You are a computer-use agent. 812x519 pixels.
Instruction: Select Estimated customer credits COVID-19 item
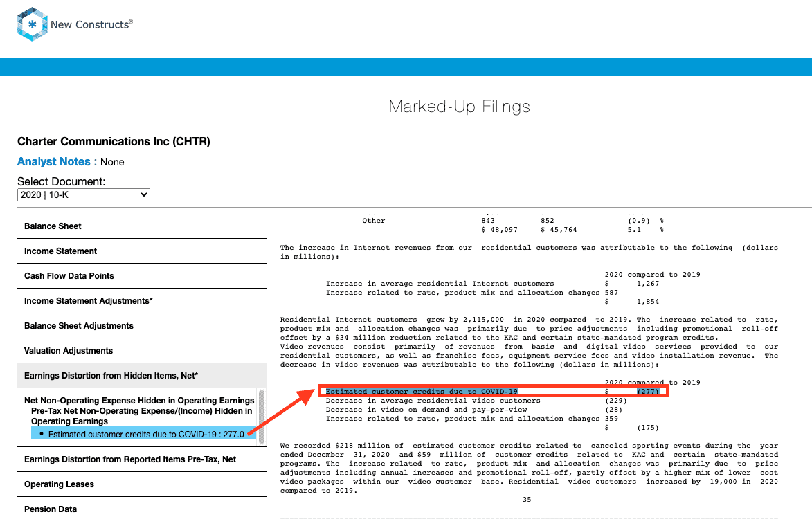pos(143,434)
